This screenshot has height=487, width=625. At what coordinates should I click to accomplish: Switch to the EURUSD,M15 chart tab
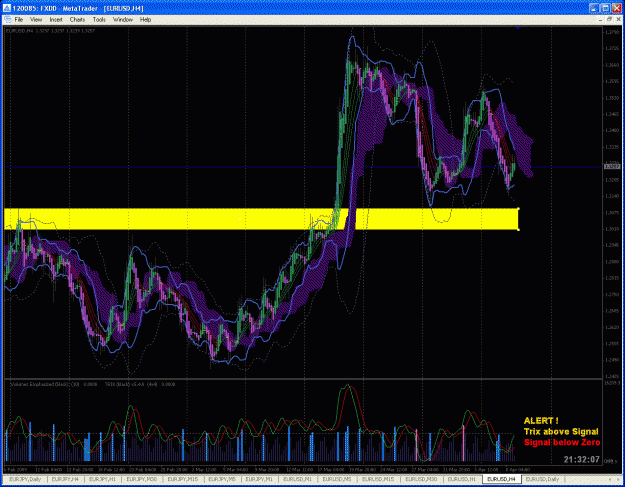tap(377, 479)
